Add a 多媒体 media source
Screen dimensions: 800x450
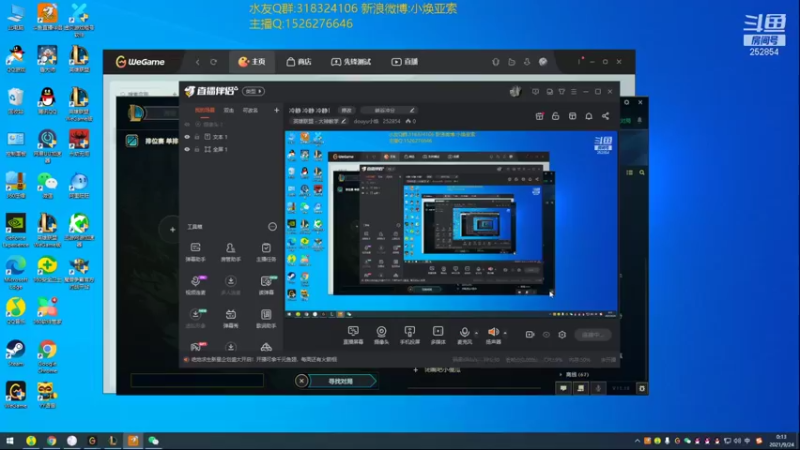(438, 335)
